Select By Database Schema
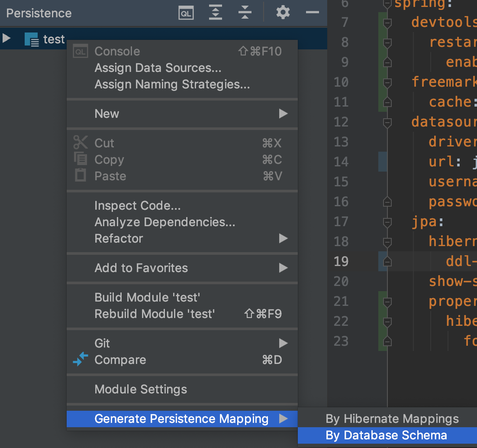Viewport: 477px width, 448px height. point(386,435)
